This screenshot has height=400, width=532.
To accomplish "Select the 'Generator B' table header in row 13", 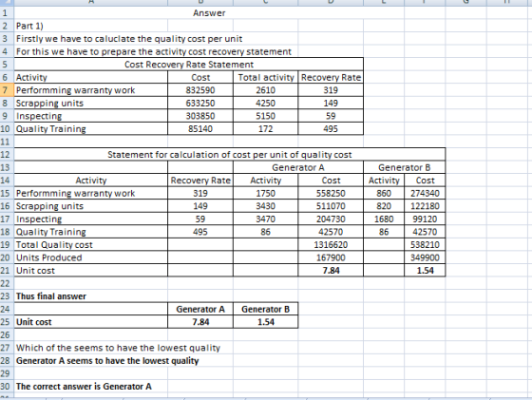I will [405, 167].
